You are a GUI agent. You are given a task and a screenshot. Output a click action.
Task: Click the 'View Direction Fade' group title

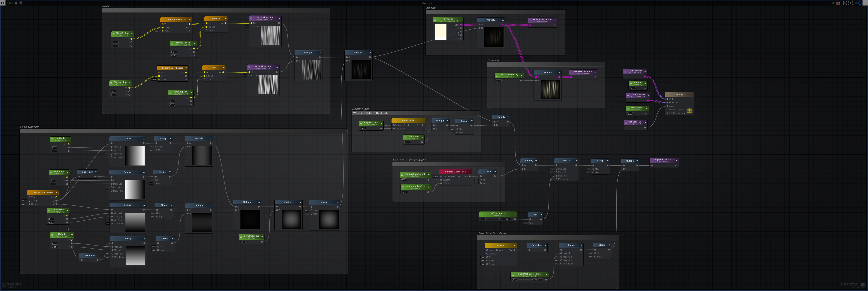(x=492, y=233)
